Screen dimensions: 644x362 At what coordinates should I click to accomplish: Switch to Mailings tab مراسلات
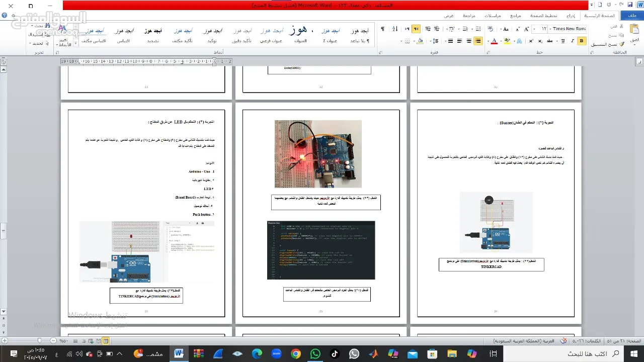click(493, 16)
